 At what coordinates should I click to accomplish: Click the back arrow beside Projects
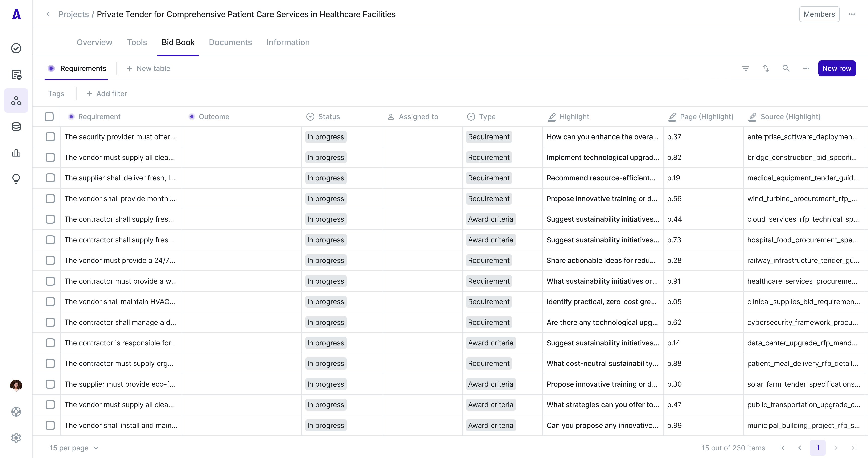pyautogui.click(x=48, y=14)
